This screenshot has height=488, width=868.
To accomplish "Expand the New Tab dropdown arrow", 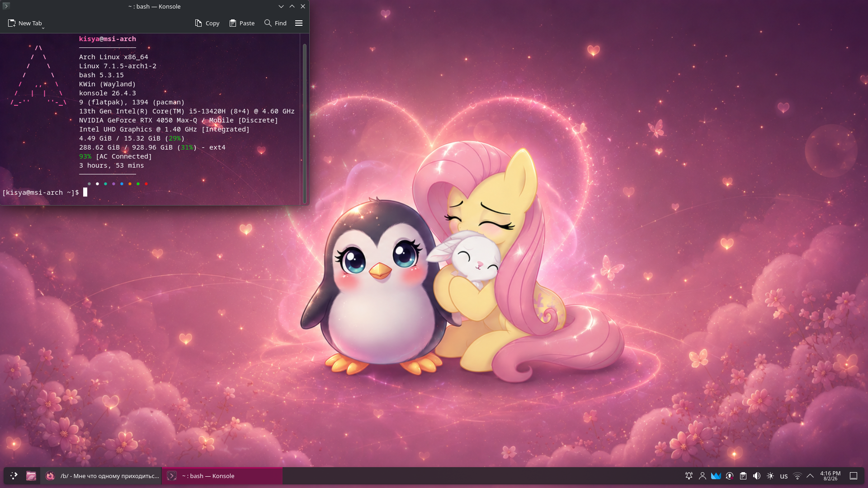I will click(x=43, y=28).
